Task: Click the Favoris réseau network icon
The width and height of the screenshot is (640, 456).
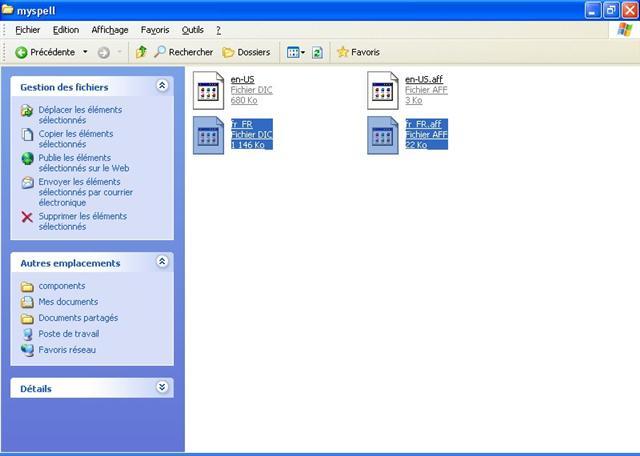Action: (x=27, y=350)
